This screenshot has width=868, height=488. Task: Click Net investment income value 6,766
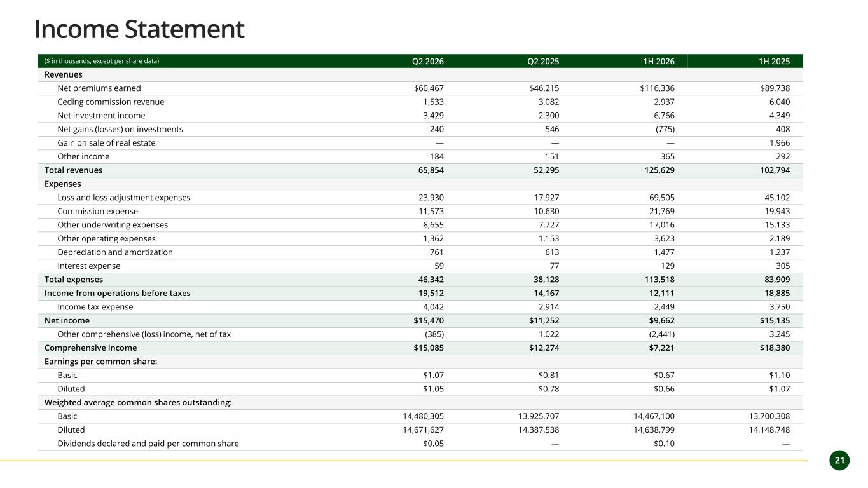point(663,116)
